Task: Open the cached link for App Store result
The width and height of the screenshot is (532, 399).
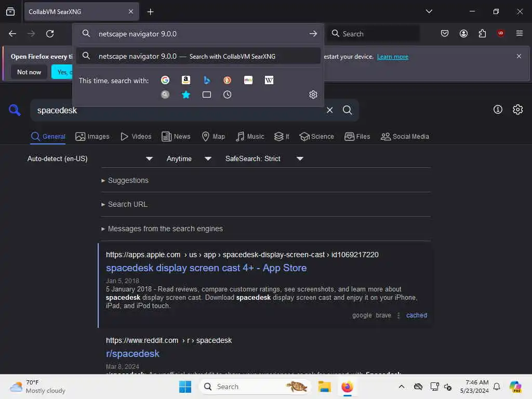Action: click(x=417, y=315)
